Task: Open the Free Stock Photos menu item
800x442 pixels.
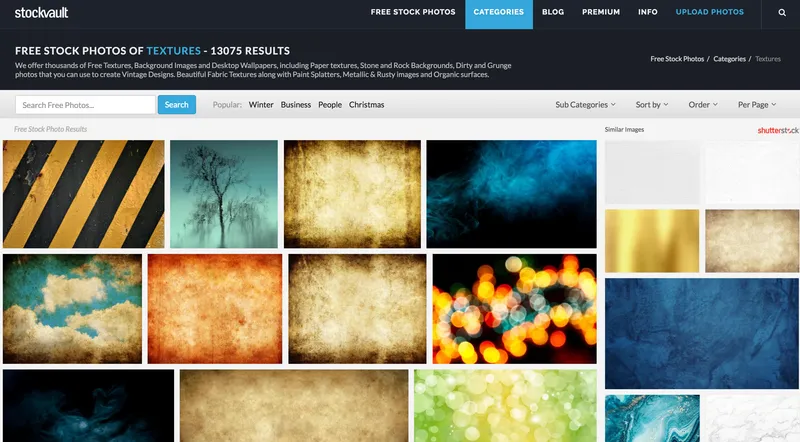Action: (413, 12)
